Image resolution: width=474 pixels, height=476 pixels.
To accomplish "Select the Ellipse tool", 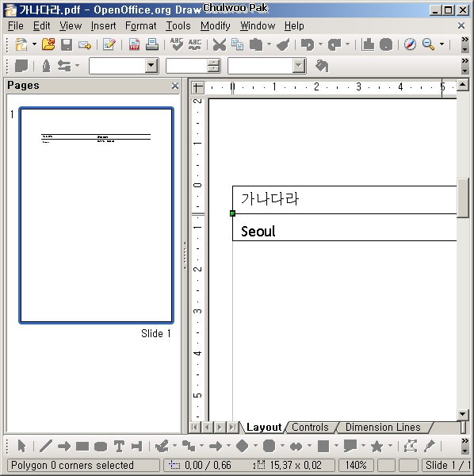I will 101,446.
